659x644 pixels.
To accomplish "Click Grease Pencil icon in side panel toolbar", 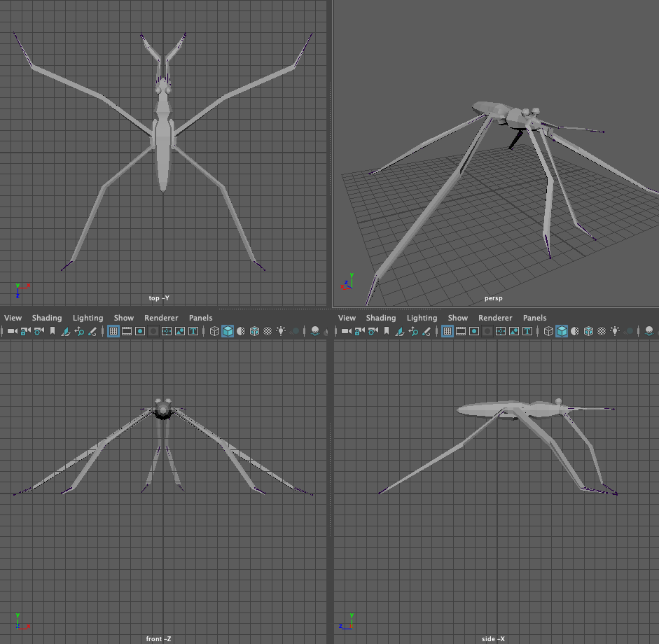I will click(x=426, y=332).
